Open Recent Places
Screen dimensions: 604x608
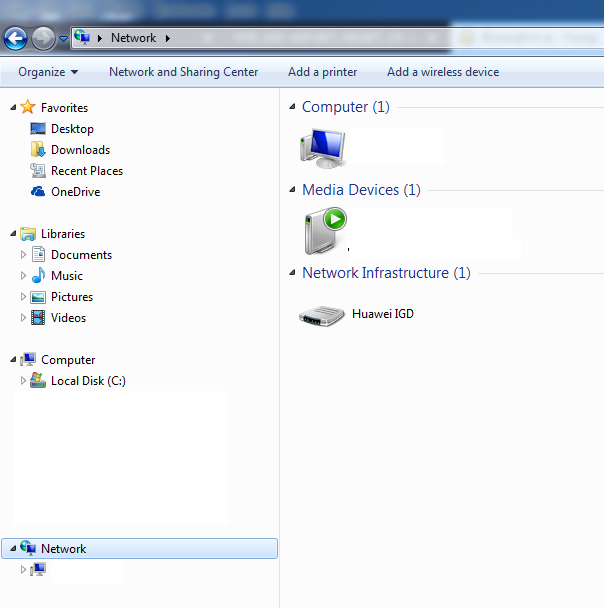(x=87, y=171)
